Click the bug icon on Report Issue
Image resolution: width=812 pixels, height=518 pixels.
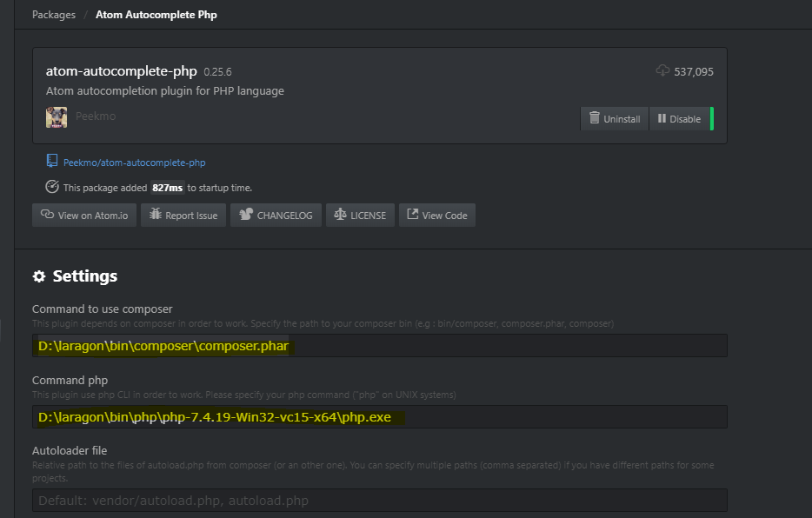156,214
